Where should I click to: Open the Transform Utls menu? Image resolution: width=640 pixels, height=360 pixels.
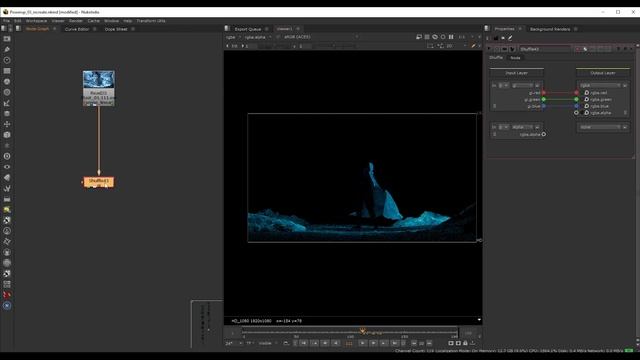coord(151,21)
